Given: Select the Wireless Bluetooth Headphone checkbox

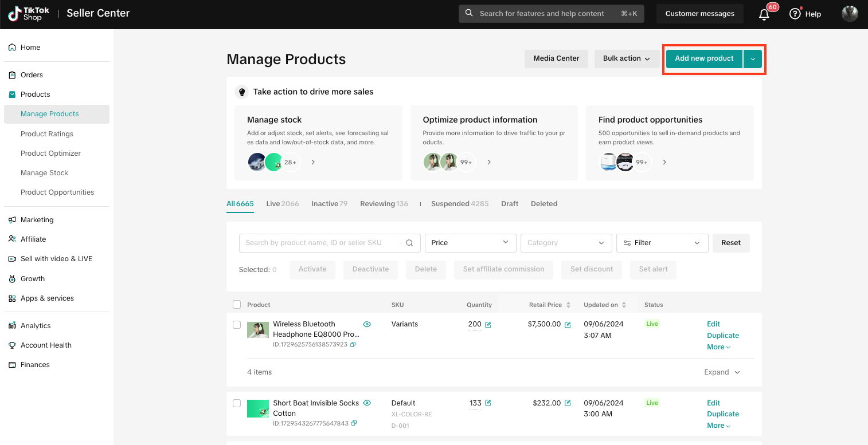Looking at the screenshot, I should (237, 325).
